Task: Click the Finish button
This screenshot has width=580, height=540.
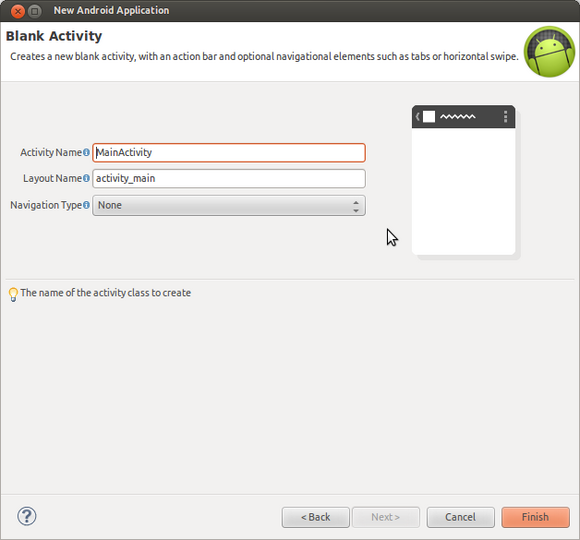Action: [x=535, y=517]
